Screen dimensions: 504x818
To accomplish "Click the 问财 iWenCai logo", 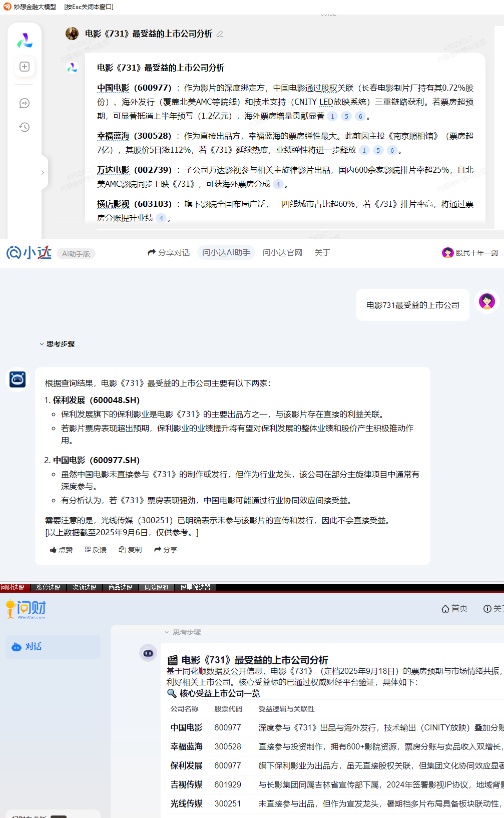I will (x=26, y=609).
